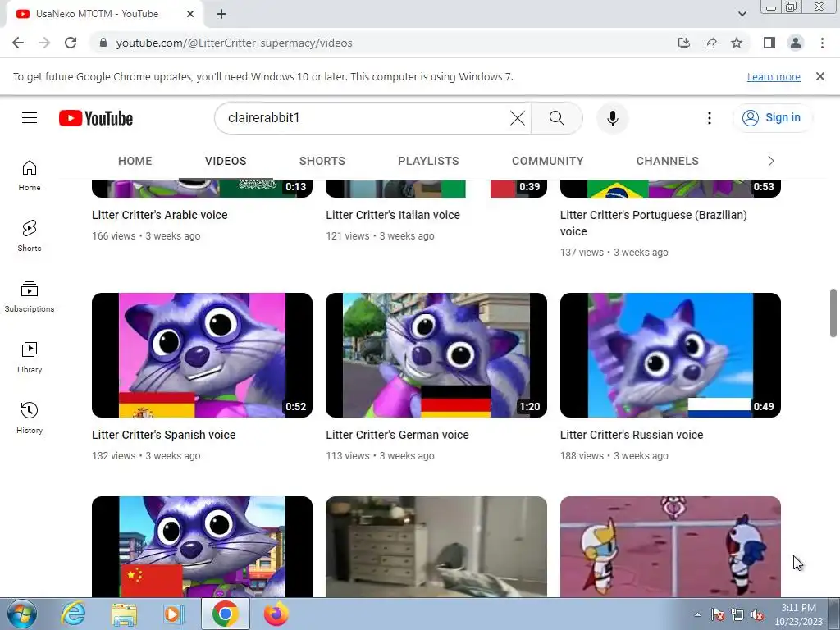
Task: Launch Firefox from the taskbar
Action: click(276, 614)
